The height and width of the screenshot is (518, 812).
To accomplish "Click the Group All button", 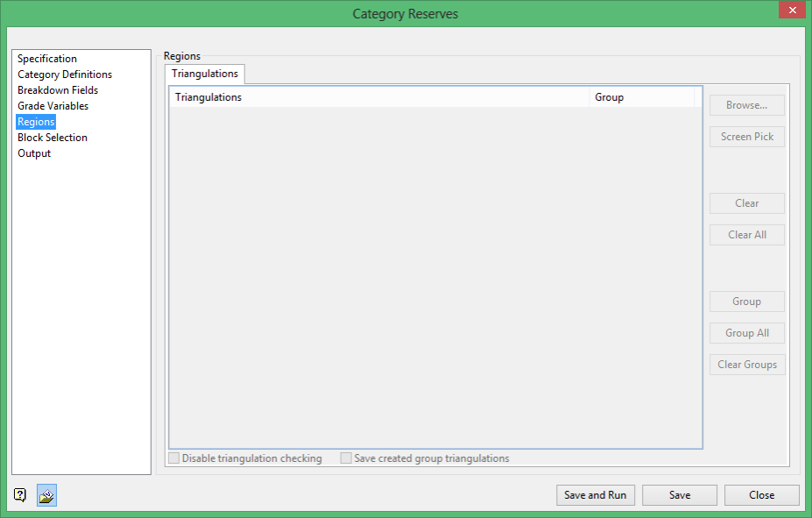I will [x=747, y=333].
